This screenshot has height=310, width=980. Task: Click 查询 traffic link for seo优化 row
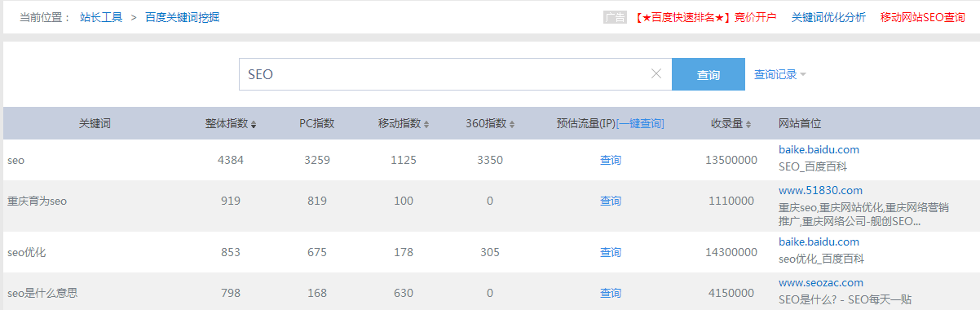click(x=611, y=253)
